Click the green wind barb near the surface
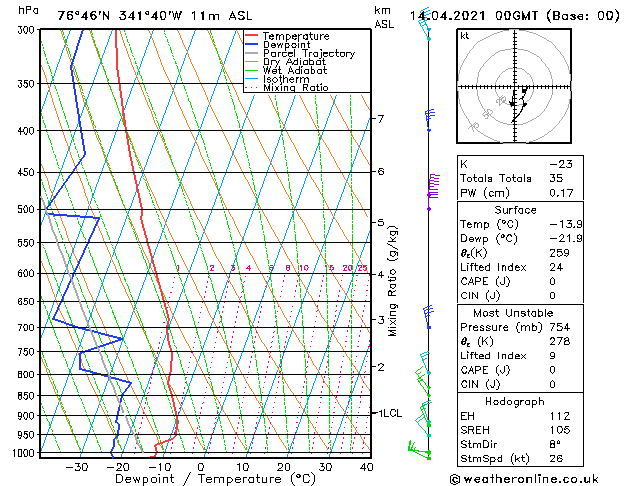 [418, 448]
